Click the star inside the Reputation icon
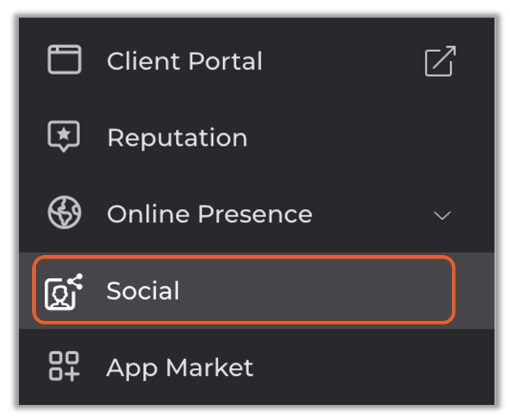The height and width of the screenshot is (420, 510). tap(64, 134)
